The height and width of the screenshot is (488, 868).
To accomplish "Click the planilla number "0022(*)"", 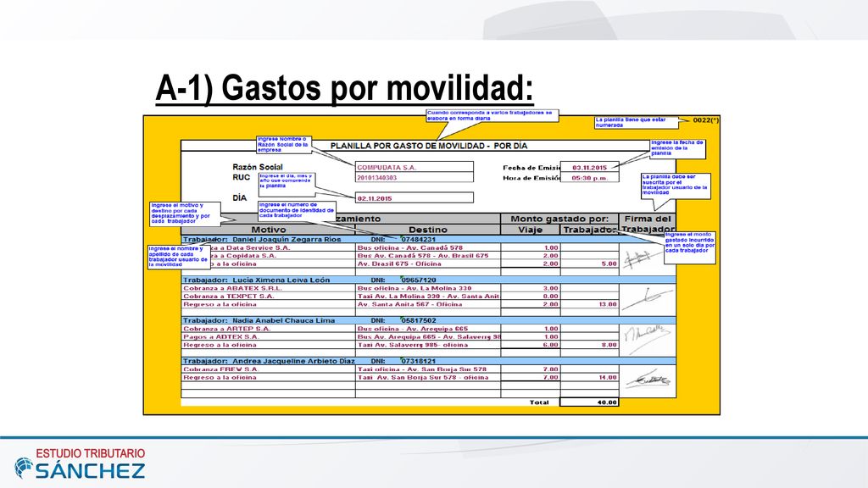I will 706,120.
